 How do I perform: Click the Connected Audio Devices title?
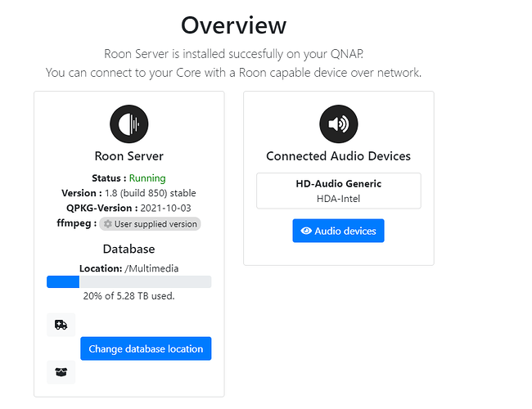pos(338,156)
